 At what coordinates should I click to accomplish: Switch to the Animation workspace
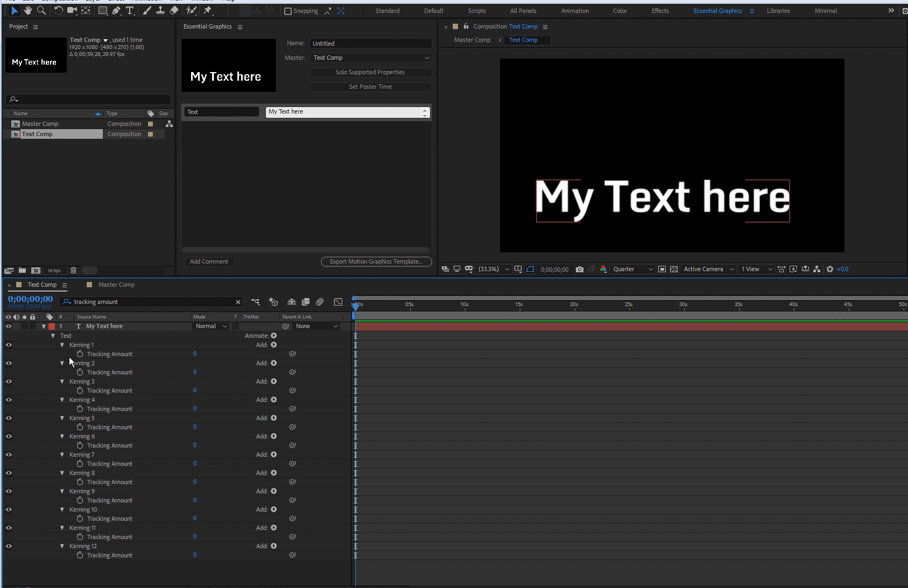click(x=575, y=11)
